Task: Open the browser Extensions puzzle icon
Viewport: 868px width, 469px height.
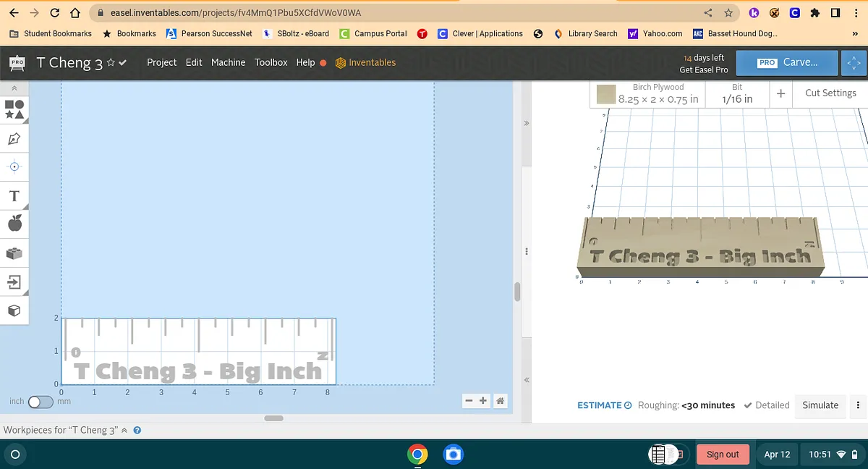Action: 814,13
